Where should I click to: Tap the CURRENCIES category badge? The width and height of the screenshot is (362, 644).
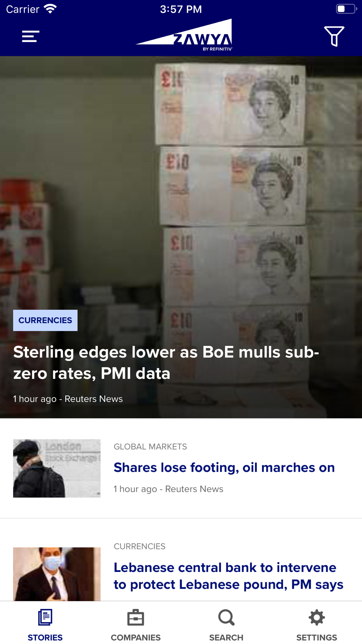45,320
